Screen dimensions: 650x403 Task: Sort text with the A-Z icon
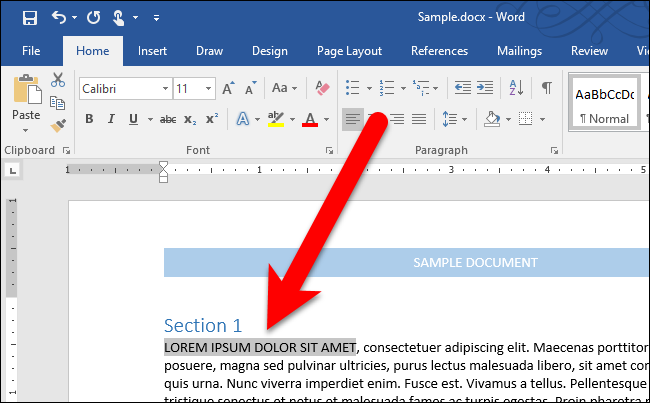click(x=516, y=88)
